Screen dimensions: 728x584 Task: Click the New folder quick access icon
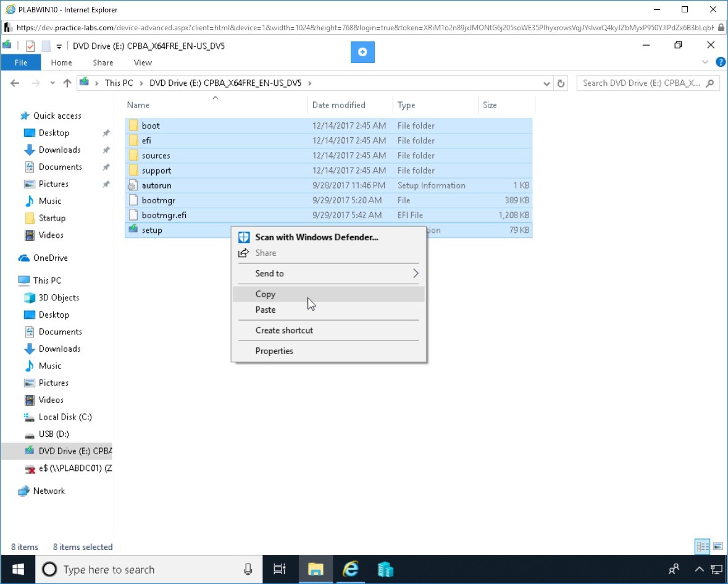coord(46,46)
